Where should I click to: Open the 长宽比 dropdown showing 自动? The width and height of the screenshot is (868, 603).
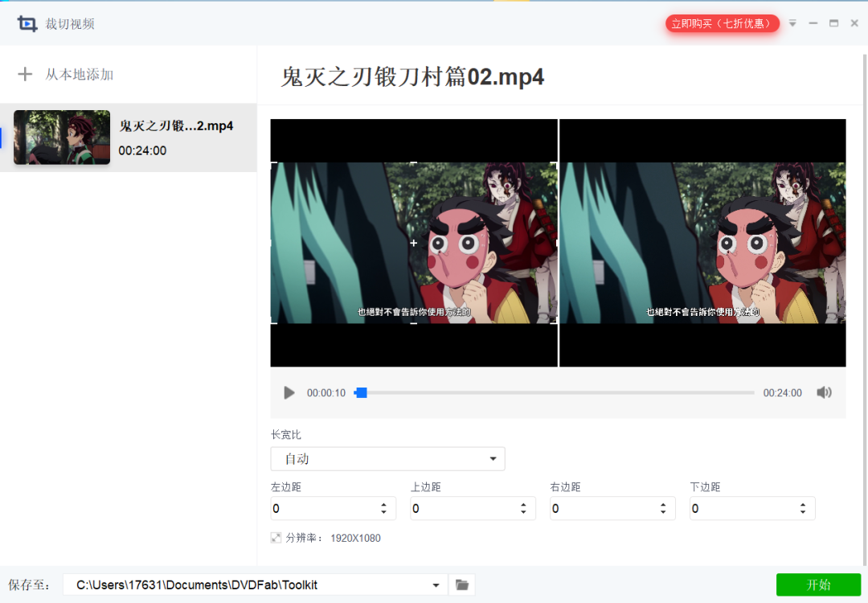(x=387, y=458)
